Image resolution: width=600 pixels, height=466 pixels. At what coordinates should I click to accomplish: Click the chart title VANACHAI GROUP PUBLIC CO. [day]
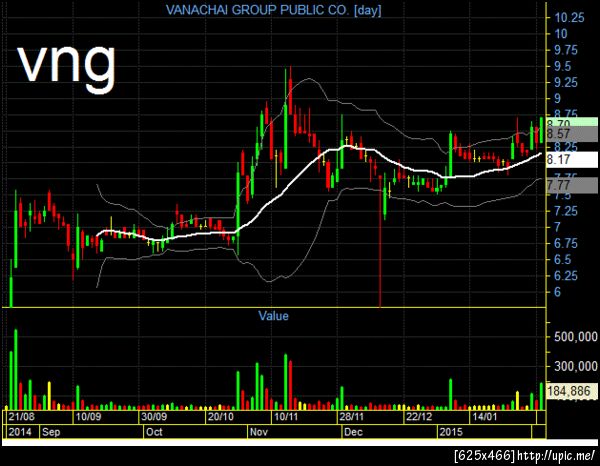click(274, 10)
